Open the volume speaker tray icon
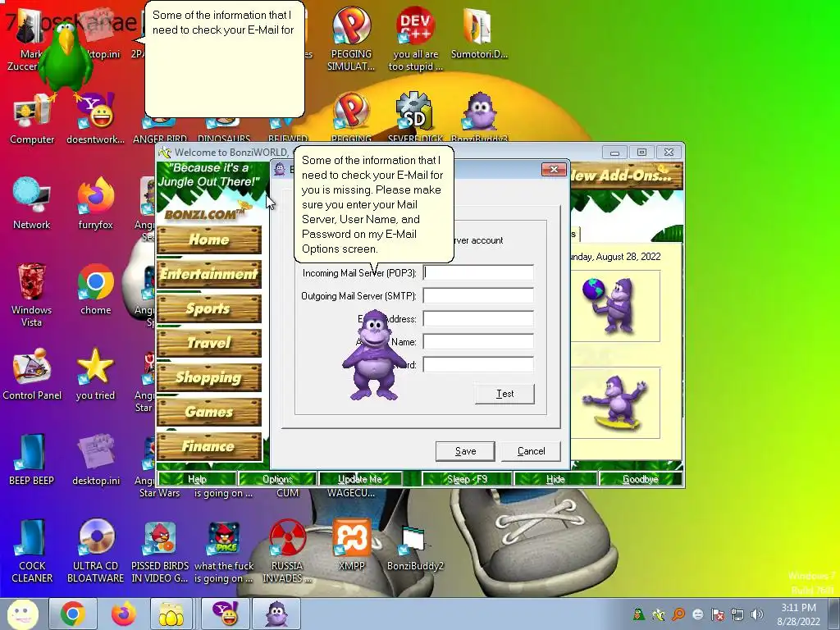The image size is (840, 630). [756, 614]
